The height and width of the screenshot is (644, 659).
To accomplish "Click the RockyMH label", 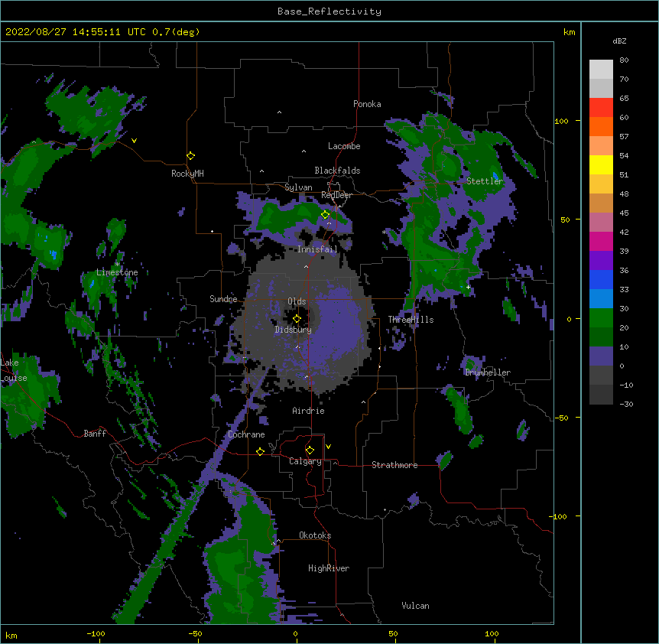I will coord(187,174).
